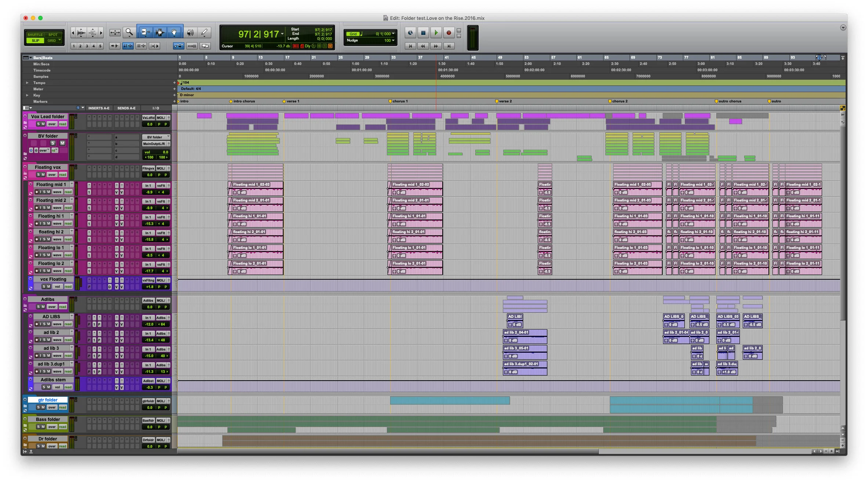Select the Pencil tool
The image size is (868, 483).
pyautogui.click(x=205, y=32)
